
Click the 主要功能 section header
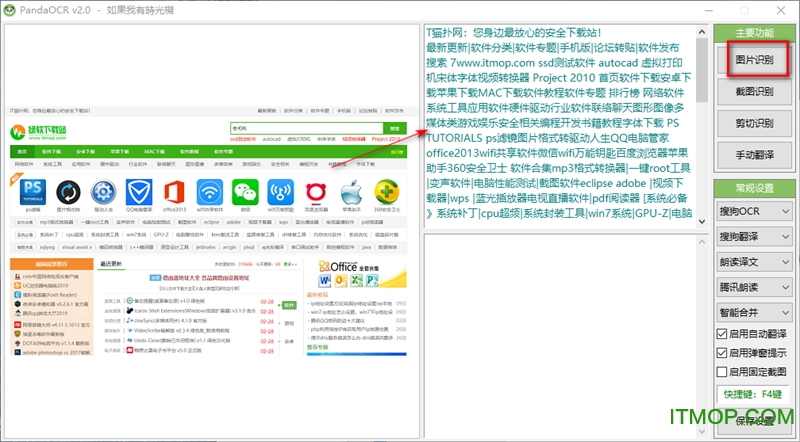point(755,33)
